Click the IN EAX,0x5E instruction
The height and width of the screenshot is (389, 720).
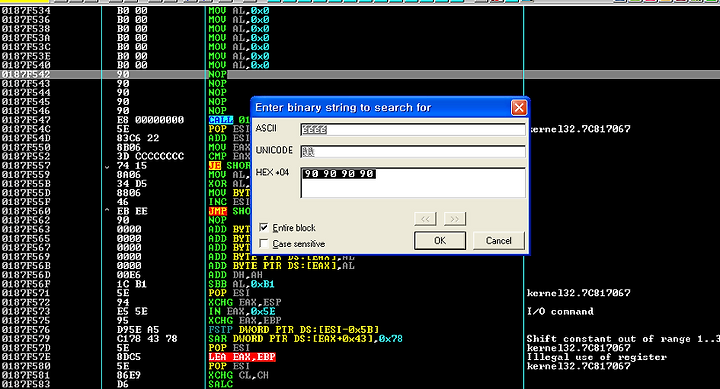(x=241, y=311)
